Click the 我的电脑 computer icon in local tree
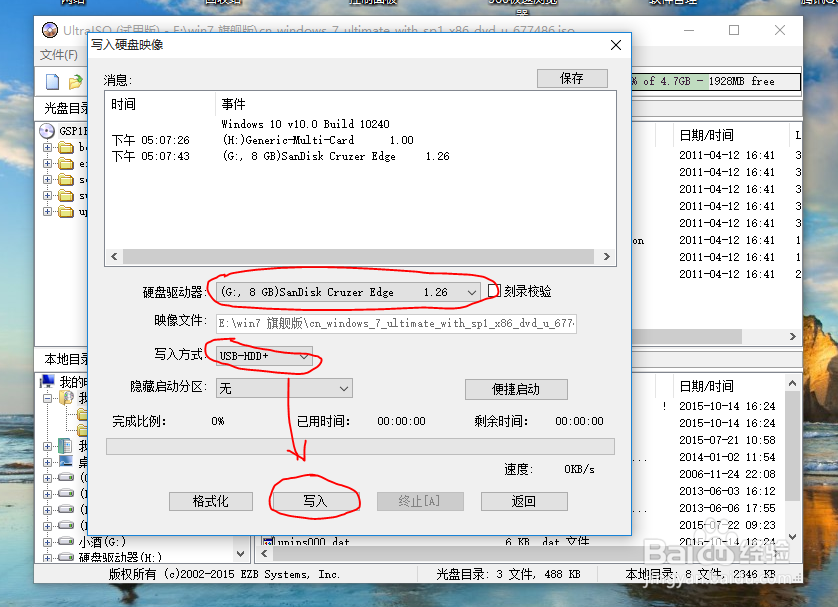The image size is (838, 607). click(x=47, y=381)
